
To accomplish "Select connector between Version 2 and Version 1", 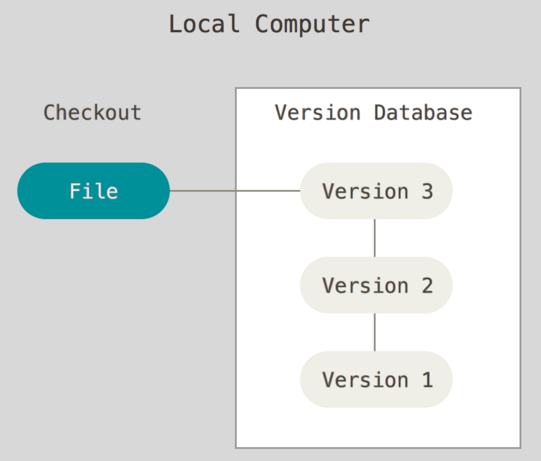I will coord(375,332).
